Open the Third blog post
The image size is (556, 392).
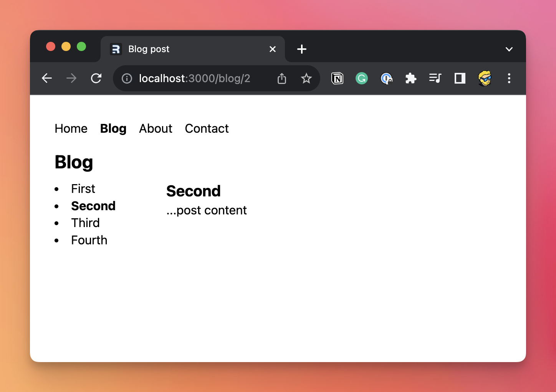85,223
